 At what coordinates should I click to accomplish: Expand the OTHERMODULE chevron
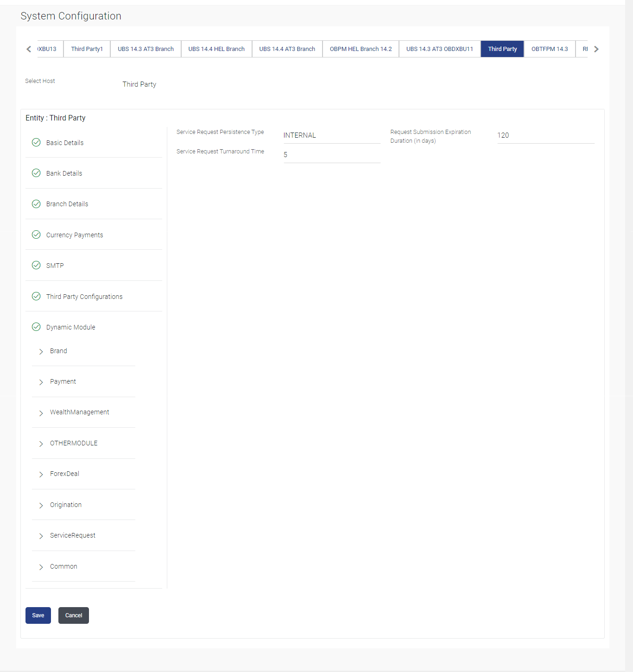tap(41, 444)
